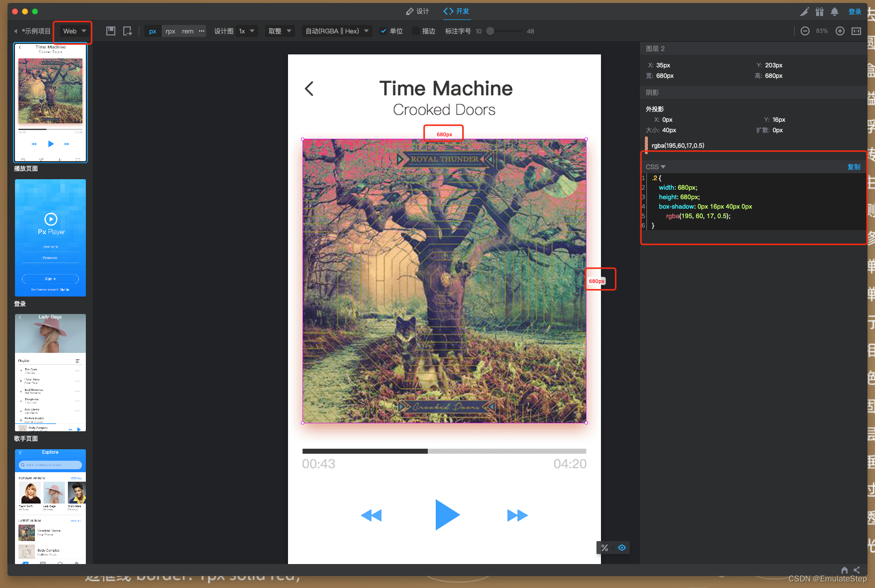Go back using the arrow beside 示例项目

pos(15,31)
